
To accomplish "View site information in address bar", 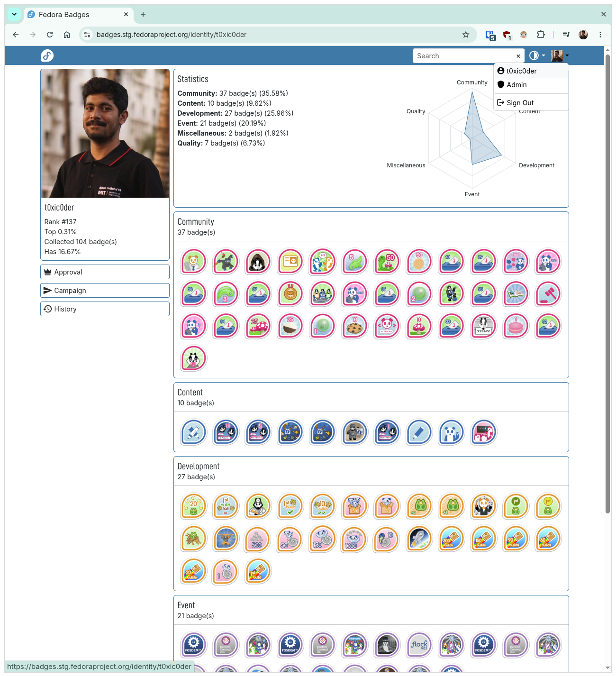I will 87,35.
